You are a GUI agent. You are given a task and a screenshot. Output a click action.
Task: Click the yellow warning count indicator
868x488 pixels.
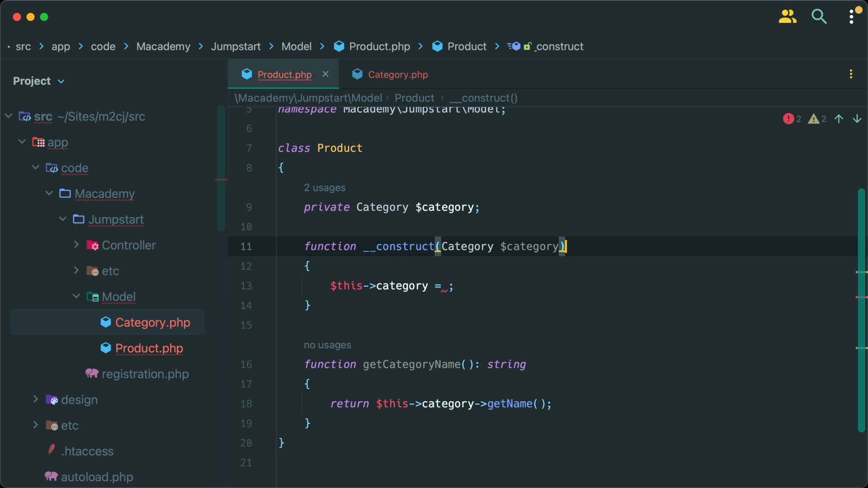click(815, 119)
